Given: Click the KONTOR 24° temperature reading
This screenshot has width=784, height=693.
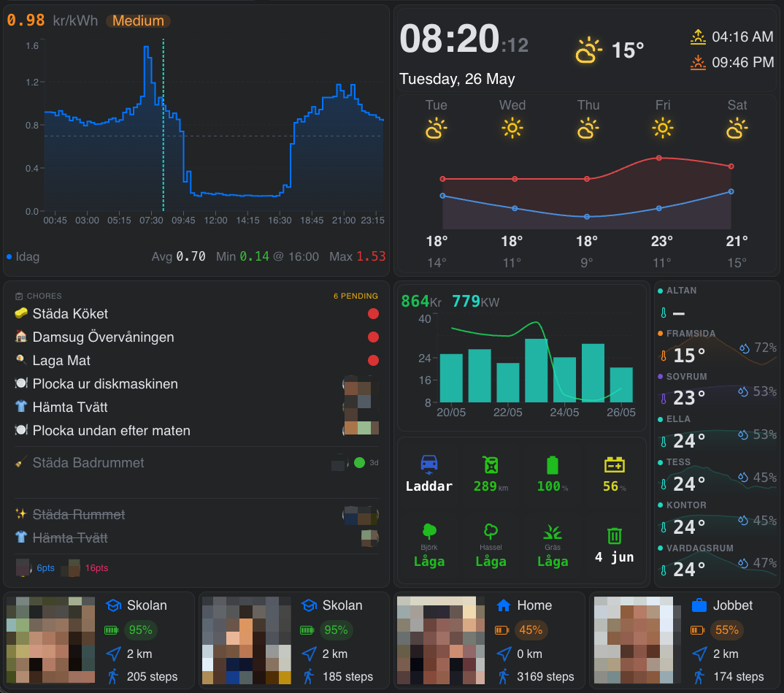Looking at the screenshot, I should 689,527.
